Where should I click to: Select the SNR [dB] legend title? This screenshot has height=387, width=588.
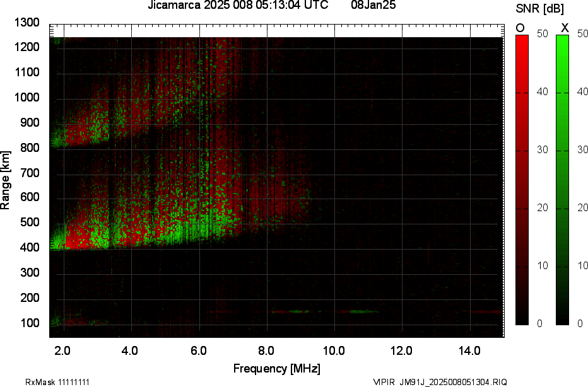click(541, 8)
